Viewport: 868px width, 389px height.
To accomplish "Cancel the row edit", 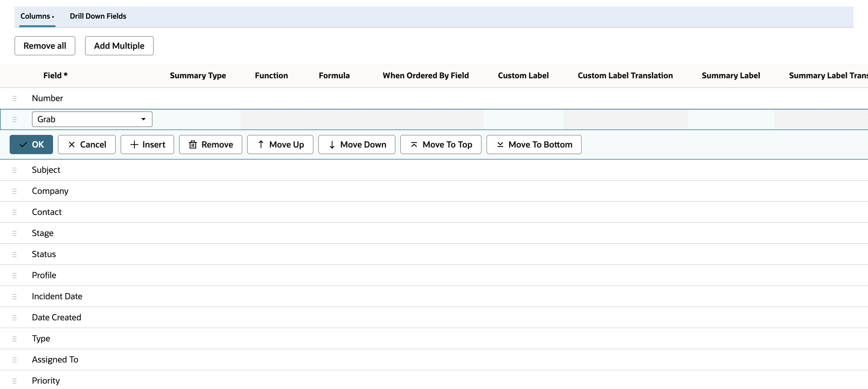I will coord(86,144).
